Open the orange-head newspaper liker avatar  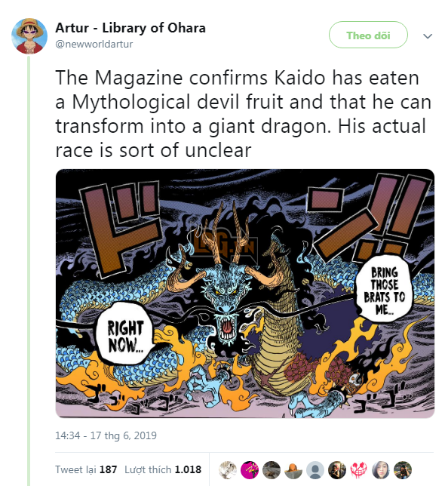[x=293, y=470]
